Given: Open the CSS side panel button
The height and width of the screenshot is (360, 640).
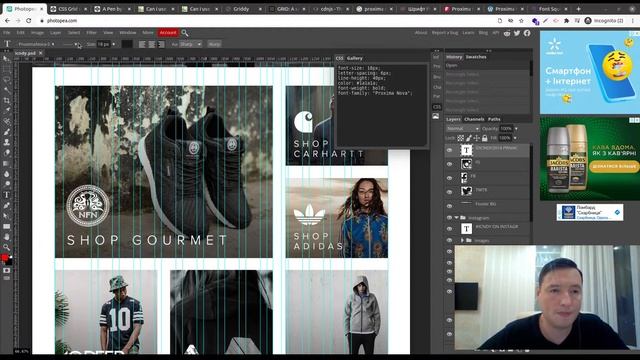Looking at the screenshot, I should (436, 107).
